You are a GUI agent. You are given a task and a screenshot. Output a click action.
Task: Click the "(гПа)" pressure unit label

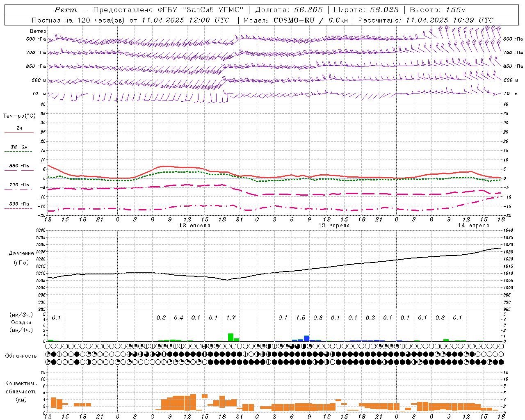click(21, 262)
